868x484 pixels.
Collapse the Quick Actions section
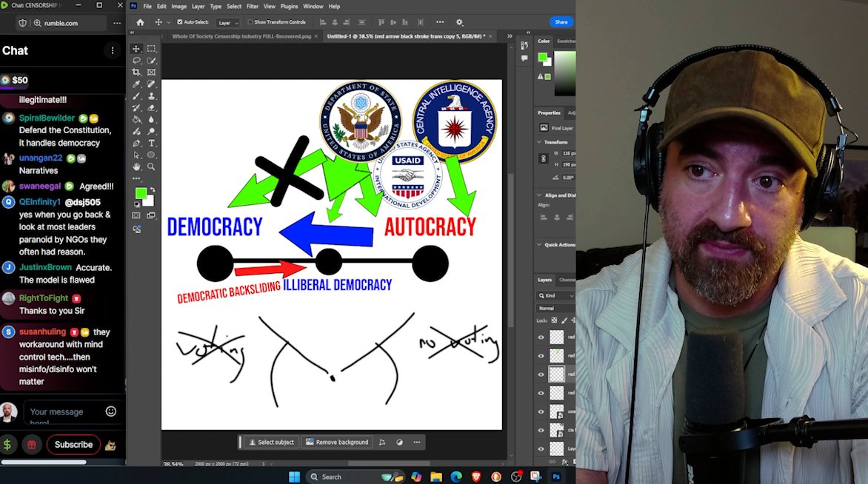(540, 244)
